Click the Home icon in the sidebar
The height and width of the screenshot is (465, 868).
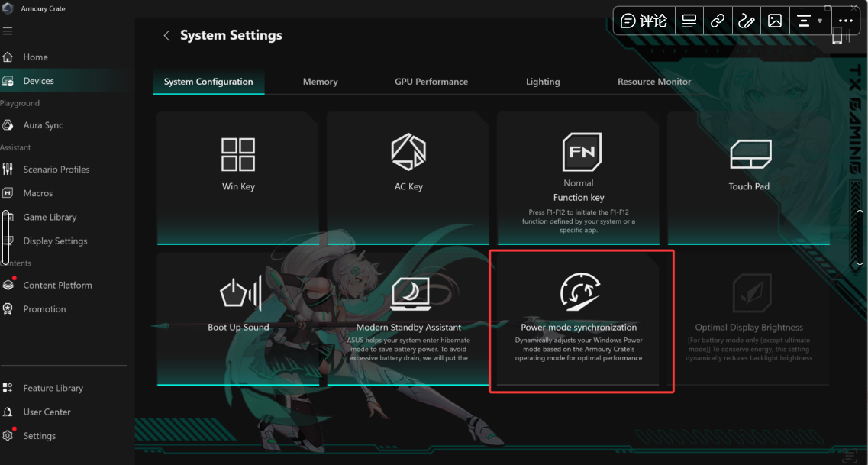[7, 57]
